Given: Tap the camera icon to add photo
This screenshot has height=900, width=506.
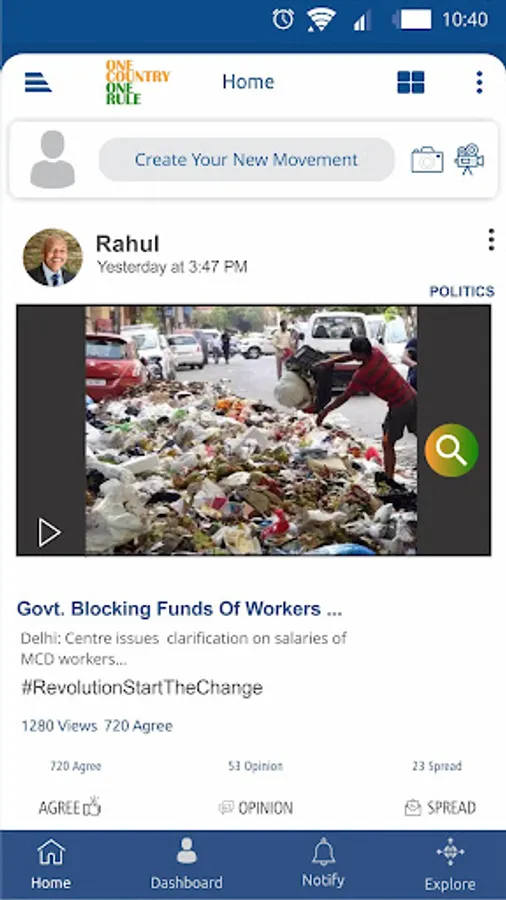Looking at the screenshot, I should [427, 160].
